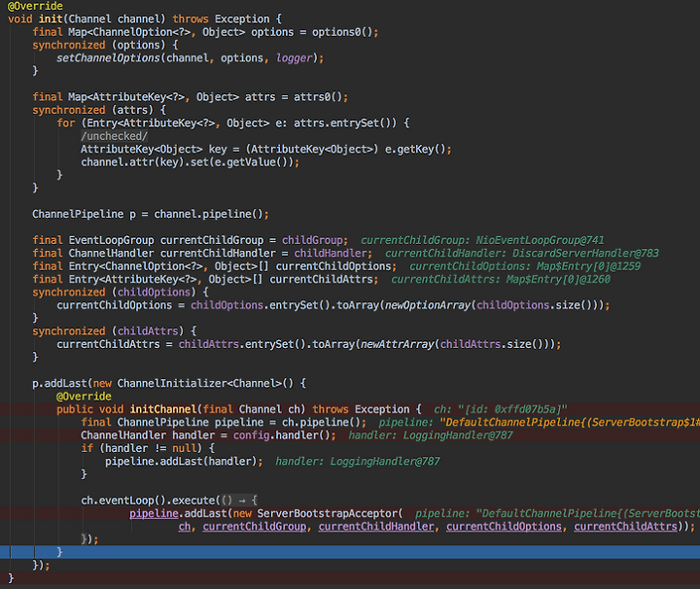Click 'throws Exception' on the init line

click(221, 19)
